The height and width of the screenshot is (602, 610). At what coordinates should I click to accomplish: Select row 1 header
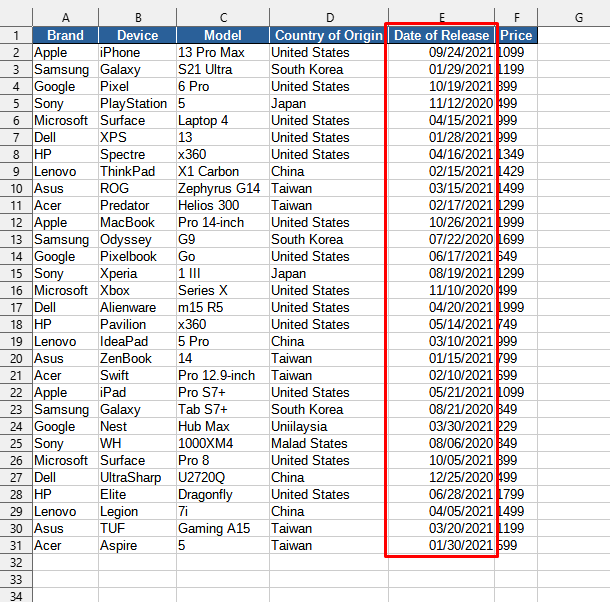tap(16, 35)
